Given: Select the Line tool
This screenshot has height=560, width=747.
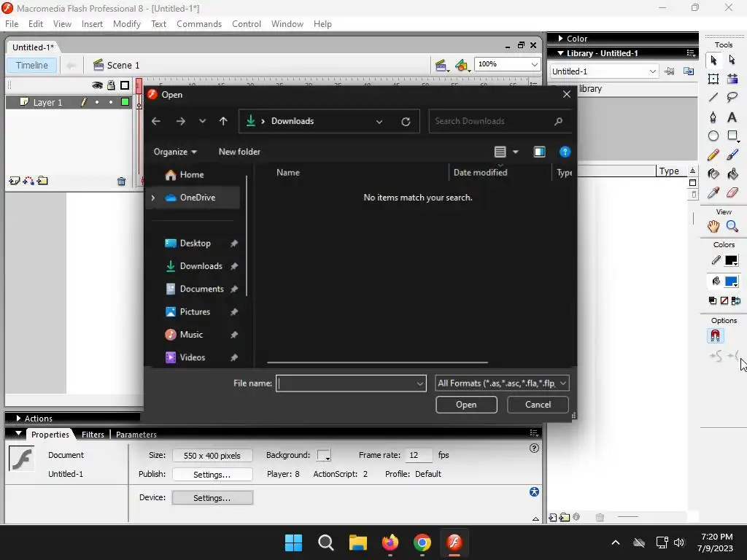Looking at the screenshot, I should pyautogui.click(x=713, y=98).
